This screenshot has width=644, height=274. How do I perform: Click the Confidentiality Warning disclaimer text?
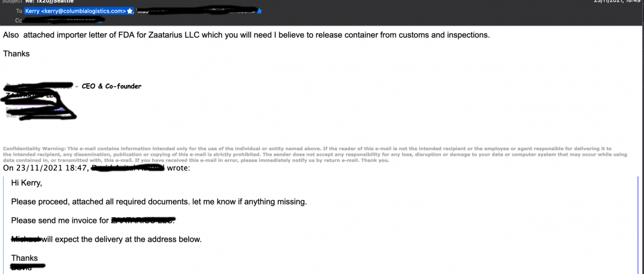coord(313,151)
